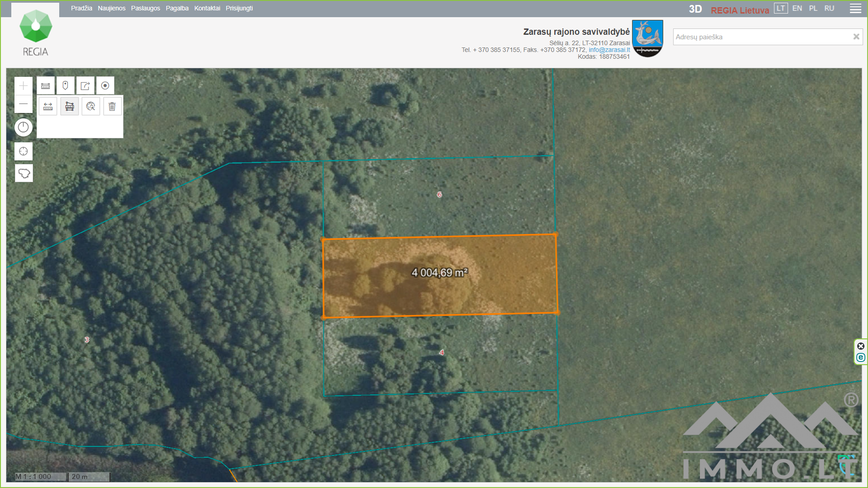
Task: Select the map pin marker tool
Action: [x=65, y=85]
